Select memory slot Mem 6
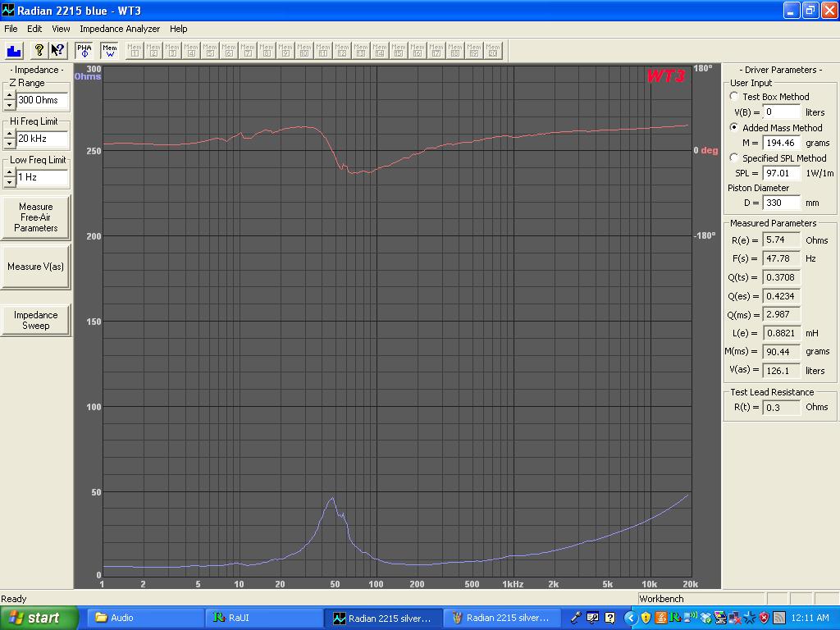840x630 pixels. point(229,51)
